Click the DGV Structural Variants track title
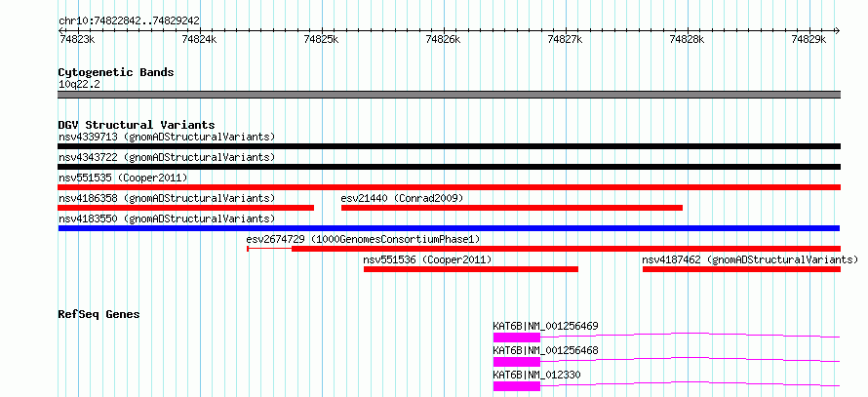868x397 pixels. 137,125
